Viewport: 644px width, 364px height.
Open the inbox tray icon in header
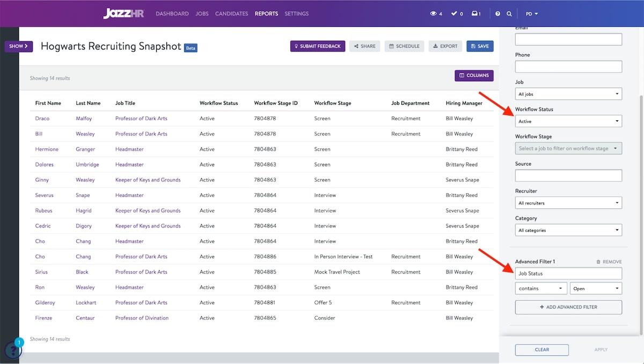tap(475, 13)
